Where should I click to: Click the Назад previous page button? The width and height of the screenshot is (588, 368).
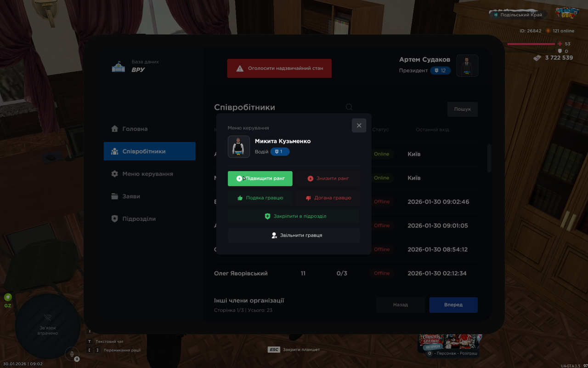point(401,305)
